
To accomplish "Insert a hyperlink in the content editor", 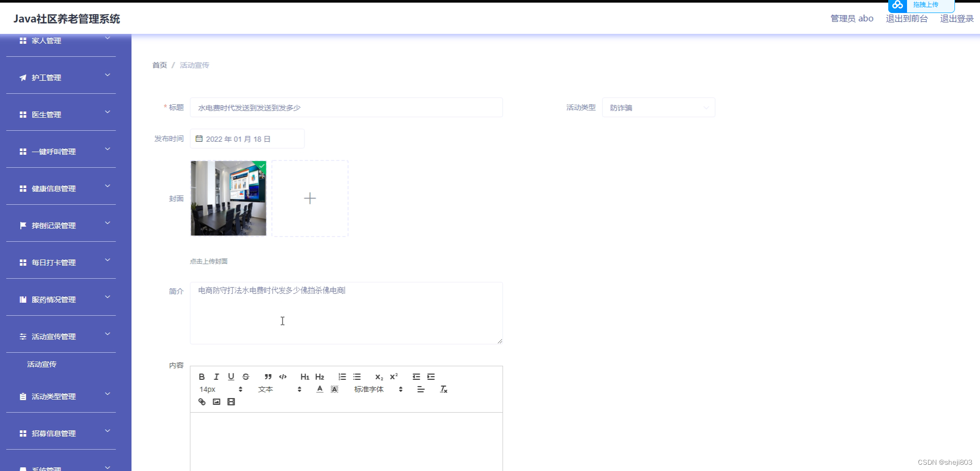I will tap(202, 402).
